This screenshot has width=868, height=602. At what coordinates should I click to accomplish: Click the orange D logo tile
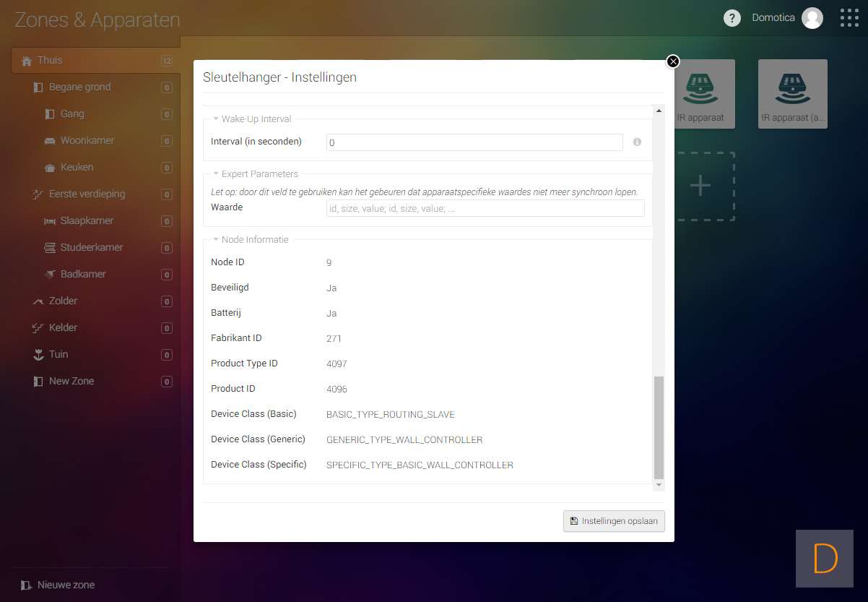825,558
